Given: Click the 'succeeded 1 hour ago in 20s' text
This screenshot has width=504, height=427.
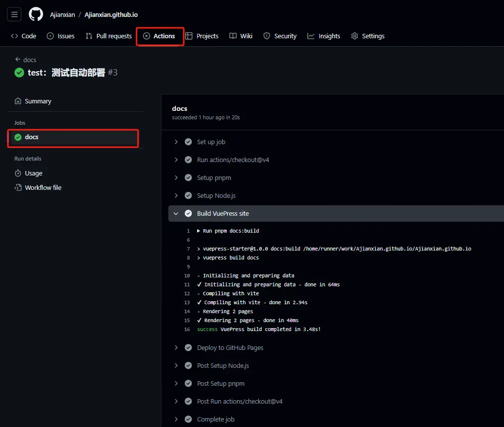Looking at the screenshot, I should coord(206,117).
